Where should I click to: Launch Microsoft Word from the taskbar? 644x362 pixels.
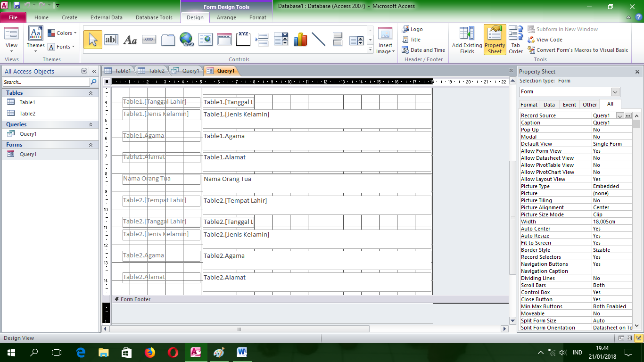(x=242, y=352)
